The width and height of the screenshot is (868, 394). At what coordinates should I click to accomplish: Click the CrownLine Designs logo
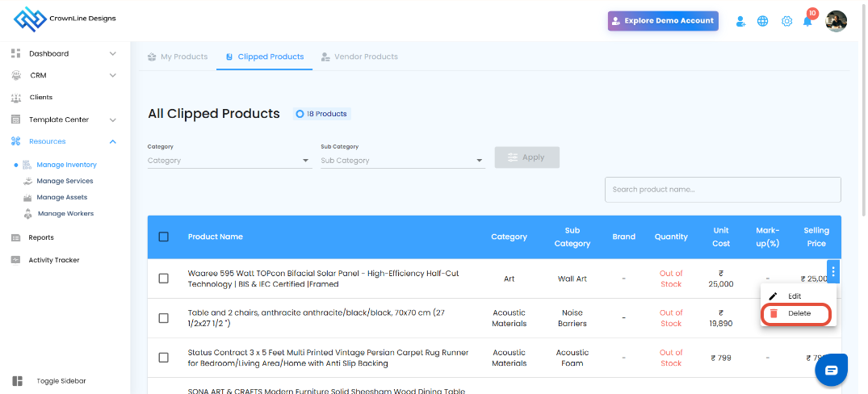tap(65, 19)
